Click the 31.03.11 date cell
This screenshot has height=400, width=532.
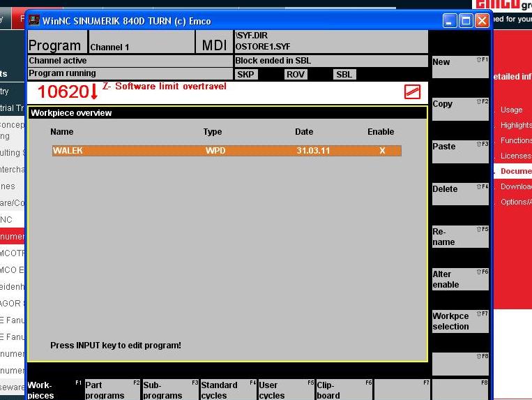tap(313, 150)
